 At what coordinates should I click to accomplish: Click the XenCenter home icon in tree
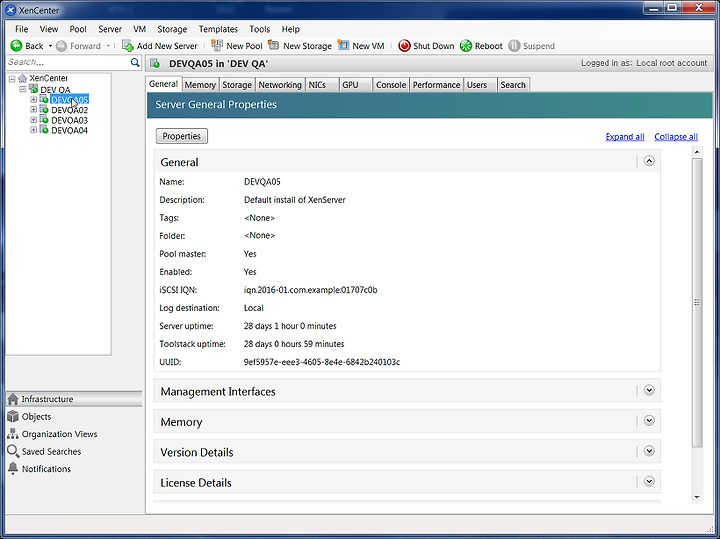pyautogui.click(x=22, y=79)
